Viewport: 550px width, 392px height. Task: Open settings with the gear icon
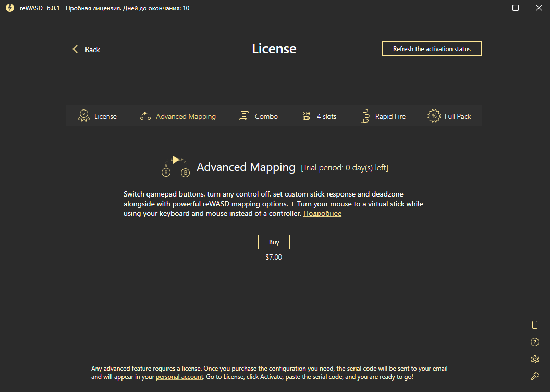coord(534,359)
